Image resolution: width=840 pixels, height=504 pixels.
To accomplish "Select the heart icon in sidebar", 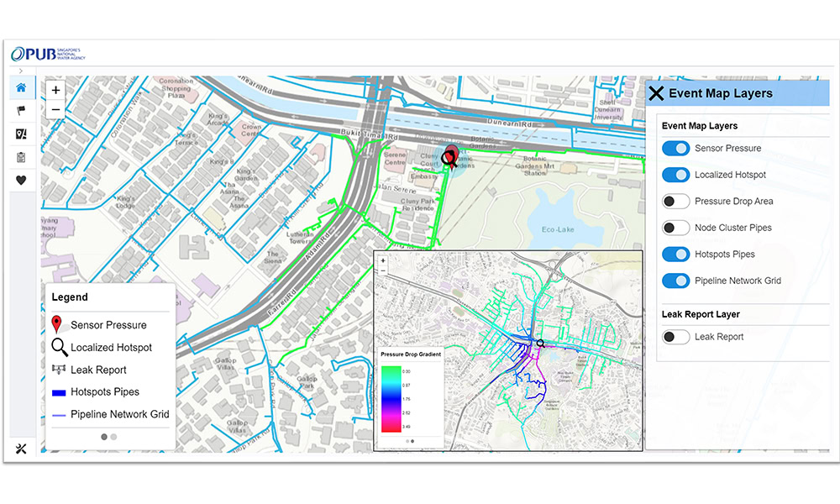I will point(21,180).
